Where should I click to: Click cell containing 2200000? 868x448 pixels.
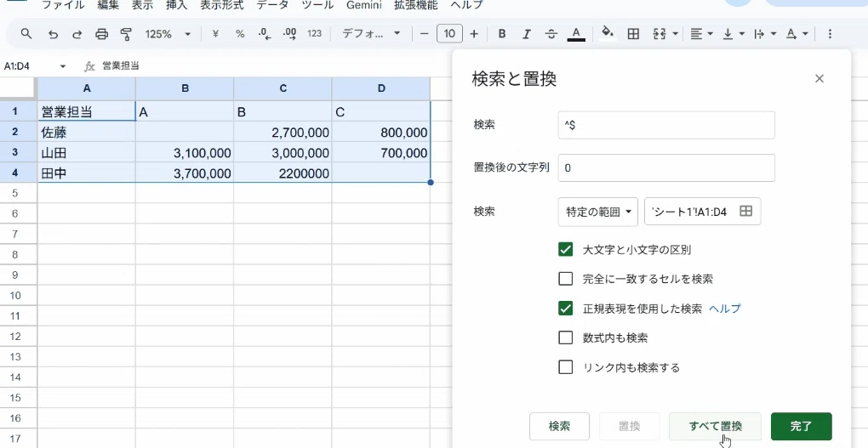coord(283,173)
